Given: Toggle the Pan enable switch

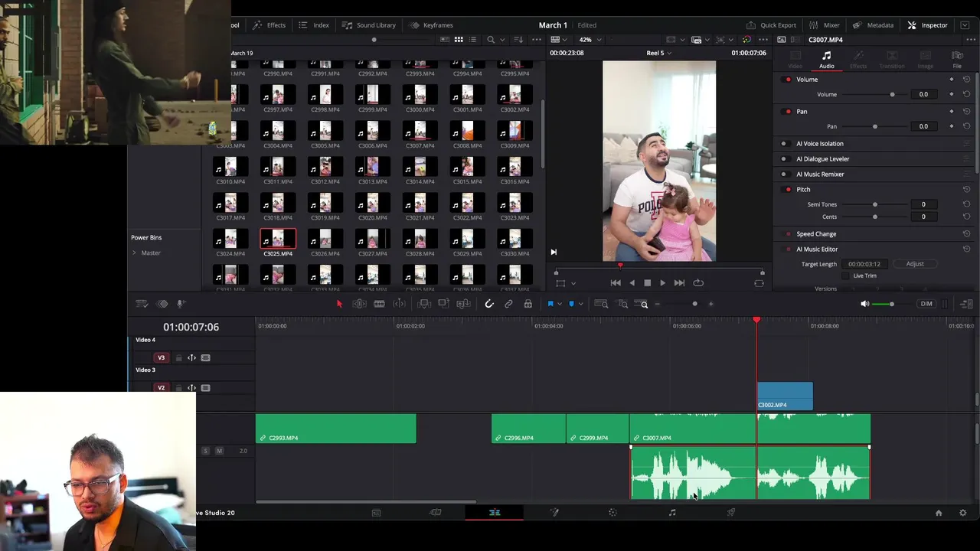Looking at the screenshot, I should click(788, 112).
